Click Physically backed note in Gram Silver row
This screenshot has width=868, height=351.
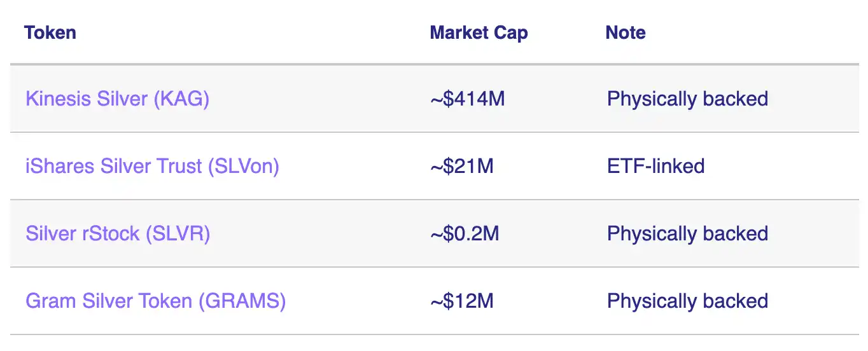pos(687,301)
